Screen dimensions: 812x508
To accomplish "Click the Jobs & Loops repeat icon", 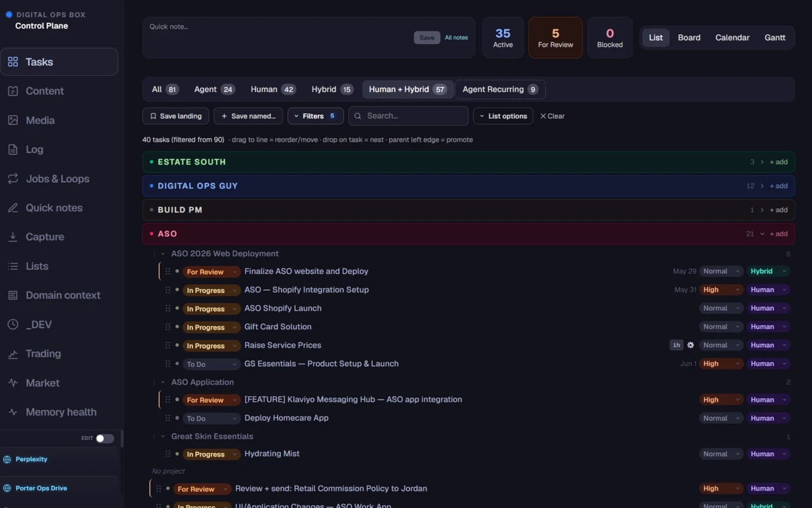I will tap(13, 178).
